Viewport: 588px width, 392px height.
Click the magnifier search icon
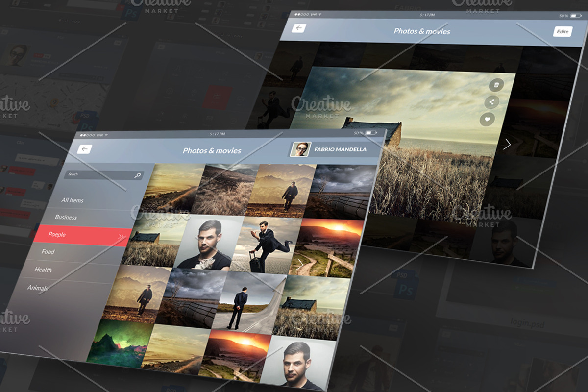coord(138,175)
